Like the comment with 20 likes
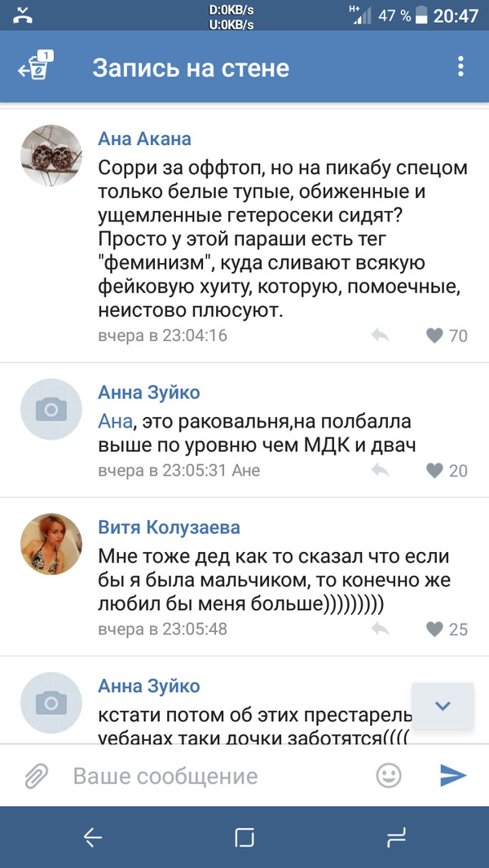Viewport: 489px width, 868px height. (x=435, y=471)
